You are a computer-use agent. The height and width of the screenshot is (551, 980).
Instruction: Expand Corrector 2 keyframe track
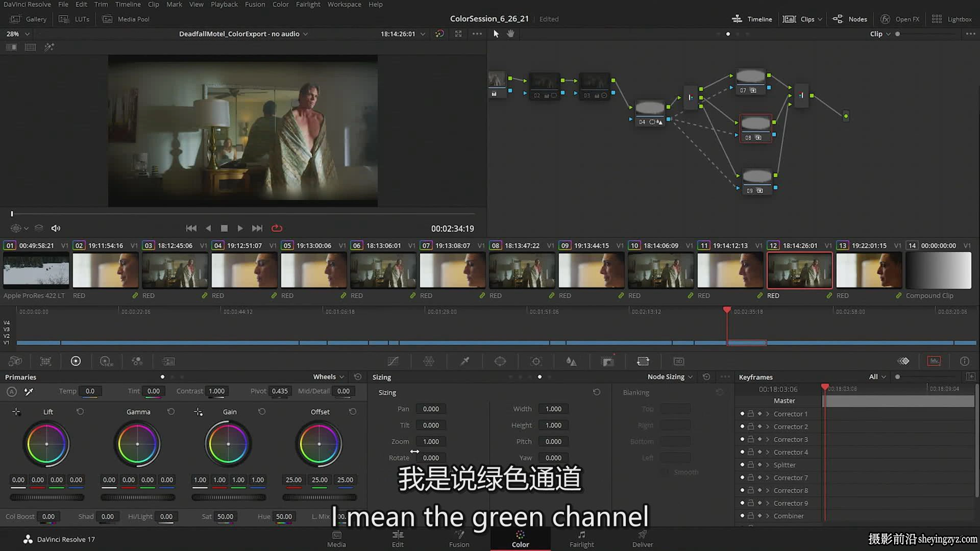point(768,427)
